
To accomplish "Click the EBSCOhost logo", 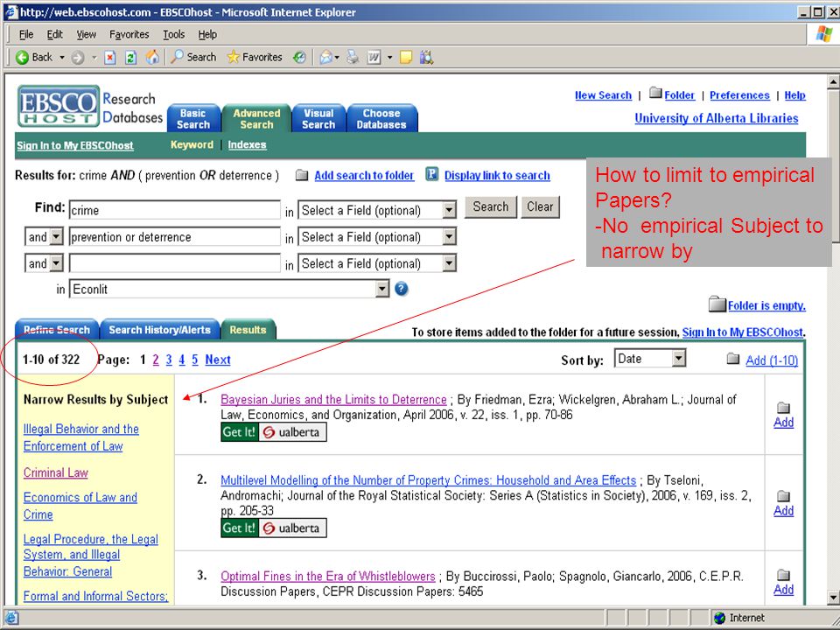I will pos(59,106).
